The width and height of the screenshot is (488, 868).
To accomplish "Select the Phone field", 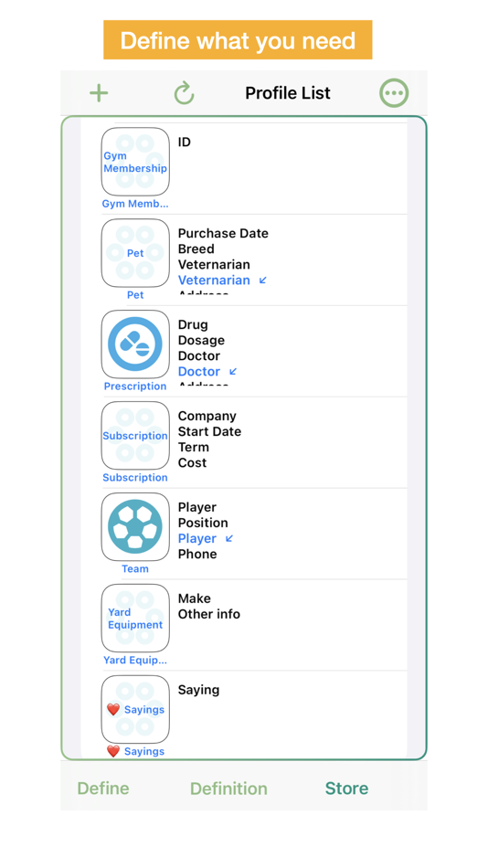I will 197,554.
